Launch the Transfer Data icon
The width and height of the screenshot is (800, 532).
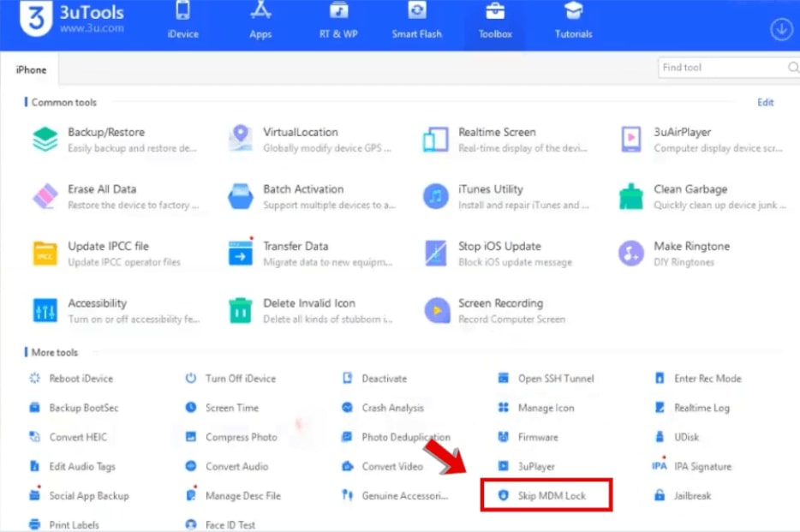coord(241,253)
